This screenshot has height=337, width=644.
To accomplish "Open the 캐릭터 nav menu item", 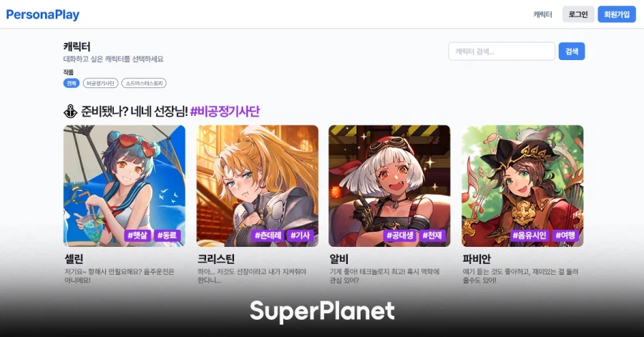I will (x=542, y=14).
